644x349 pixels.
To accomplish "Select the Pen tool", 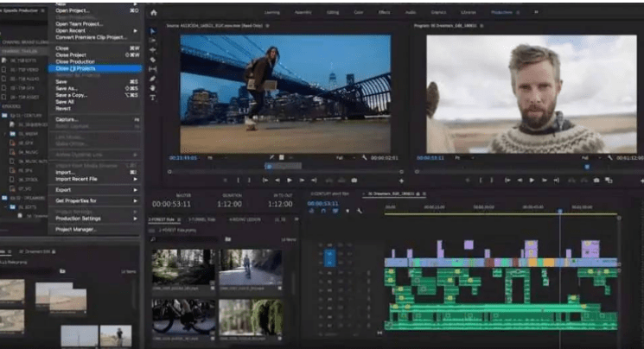I will point(153,79).
